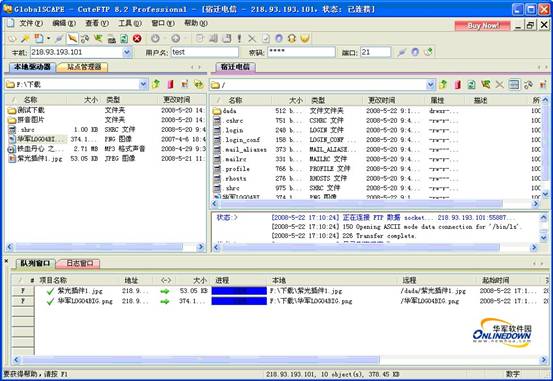Click progress bar of 紫光插件1.jpg queue item
Screen dimensions: 553x381
239,291
